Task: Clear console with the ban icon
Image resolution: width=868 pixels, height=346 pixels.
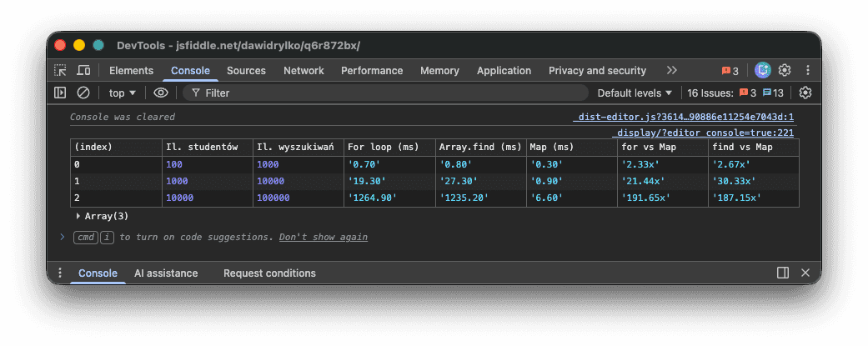Action: [x=83, y=93]
